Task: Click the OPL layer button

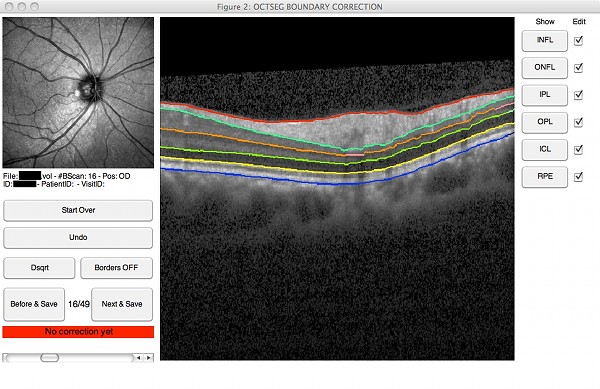Action: coord(545,122)
